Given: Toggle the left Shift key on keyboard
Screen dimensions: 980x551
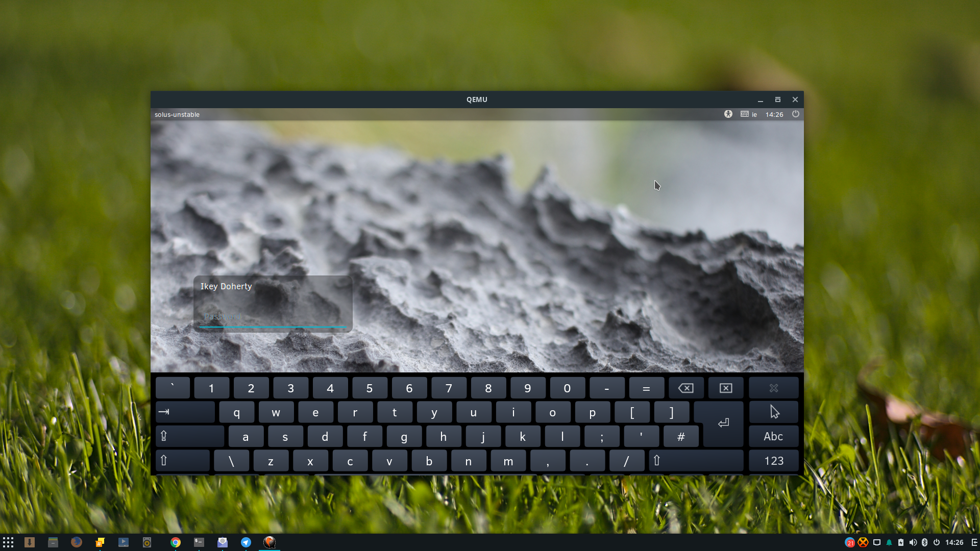Looking at the screenshot, I should (x=182, y=461).
